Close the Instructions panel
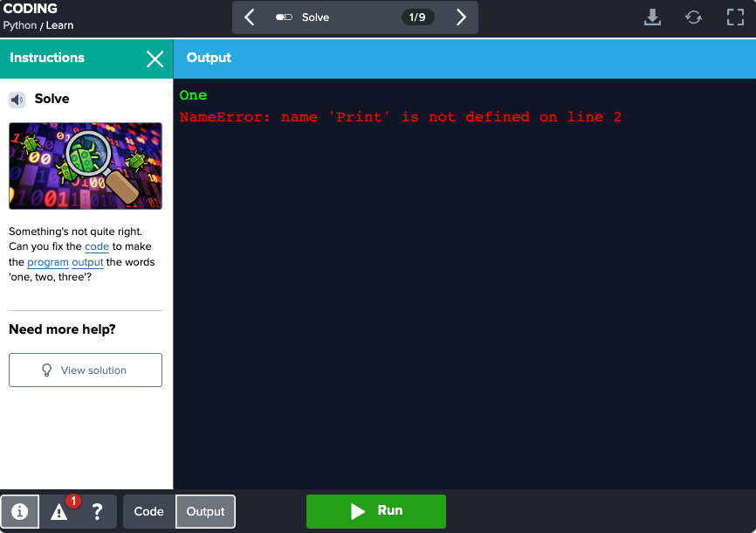The width and height of the screenshot is (756, 533). point(155,59)
